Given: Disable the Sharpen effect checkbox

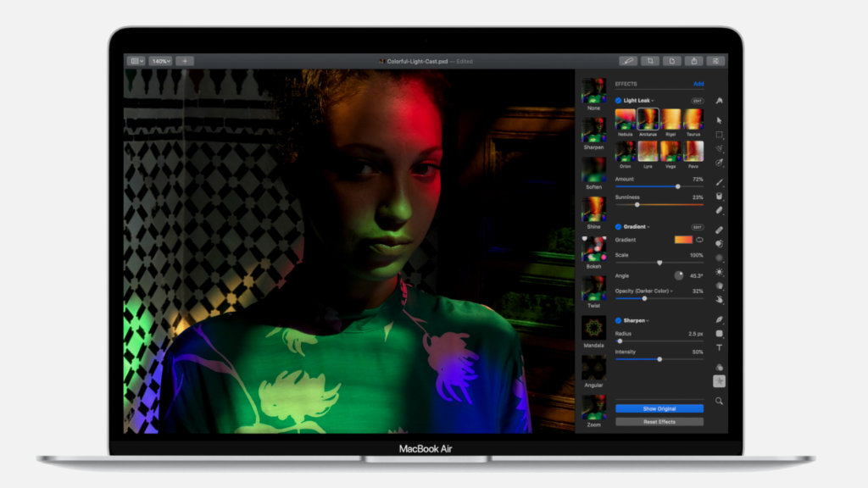Looking at the screenshot, I should (x=618, y=320).
